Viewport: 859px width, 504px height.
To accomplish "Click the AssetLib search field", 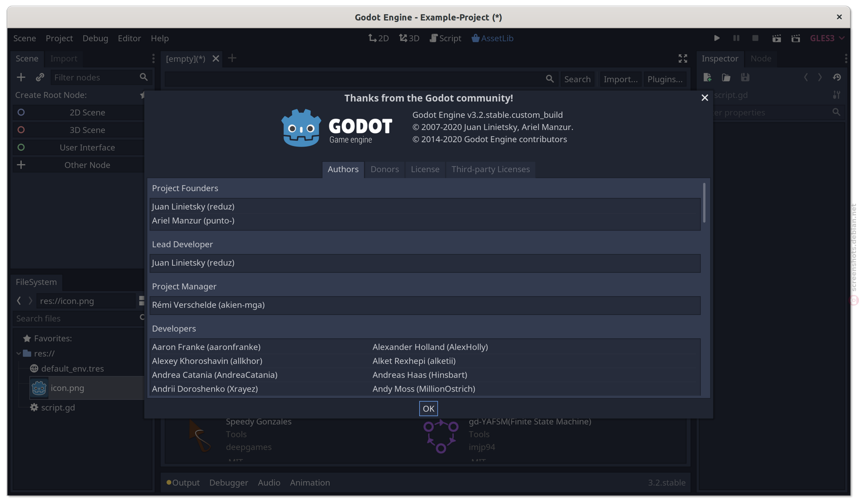I will click(361, 79).
